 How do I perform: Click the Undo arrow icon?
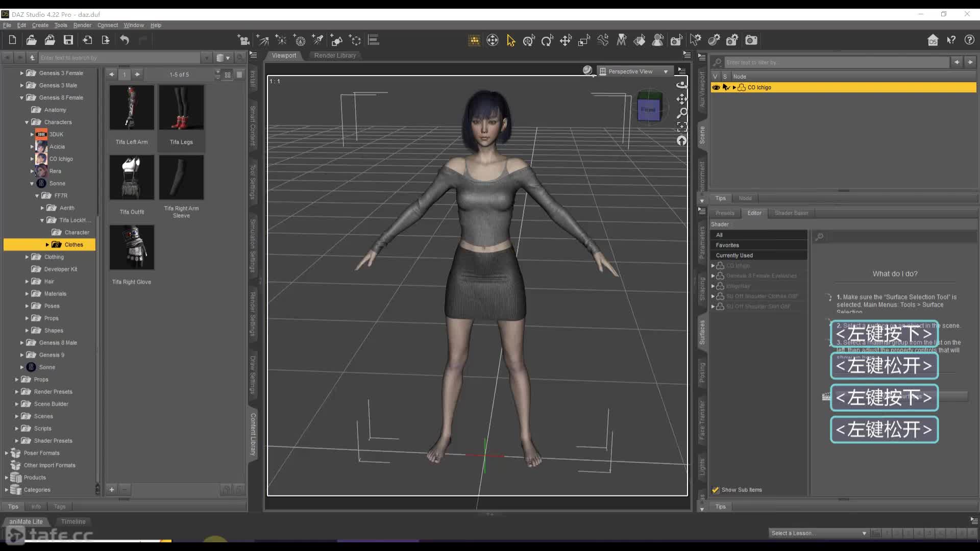pyautogui.click(x=125, y=40)
